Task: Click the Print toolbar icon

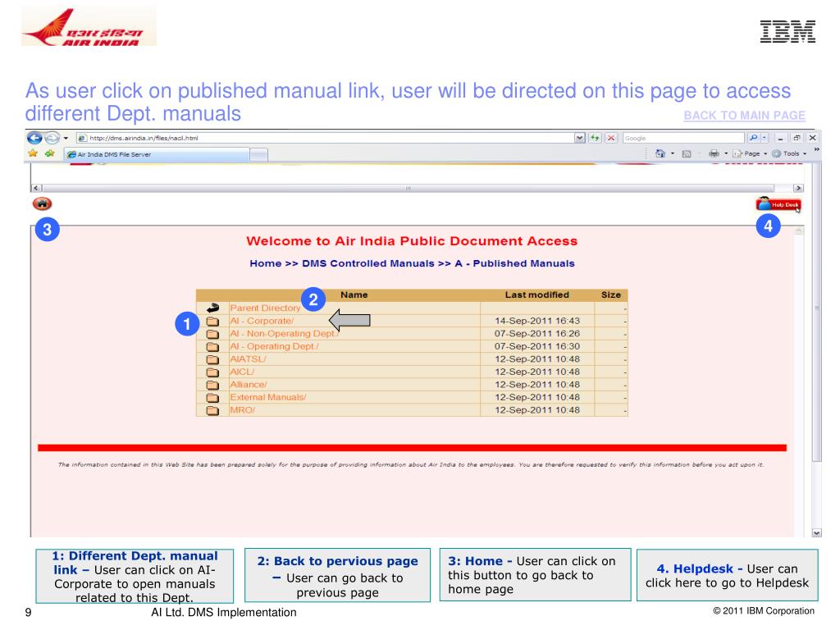Action: pyautogui.click(x=714, y=153)
